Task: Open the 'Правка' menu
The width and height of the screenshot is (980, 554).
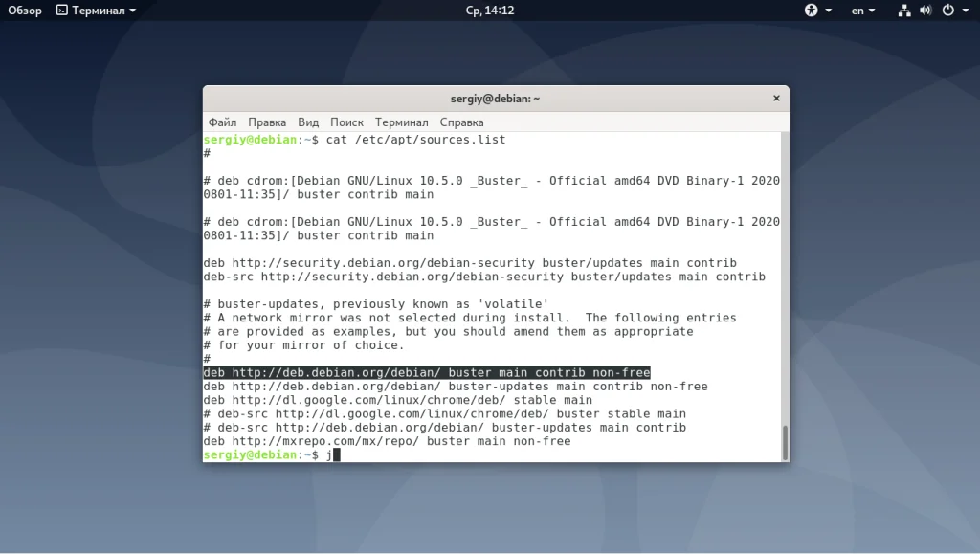Action: 267,122
